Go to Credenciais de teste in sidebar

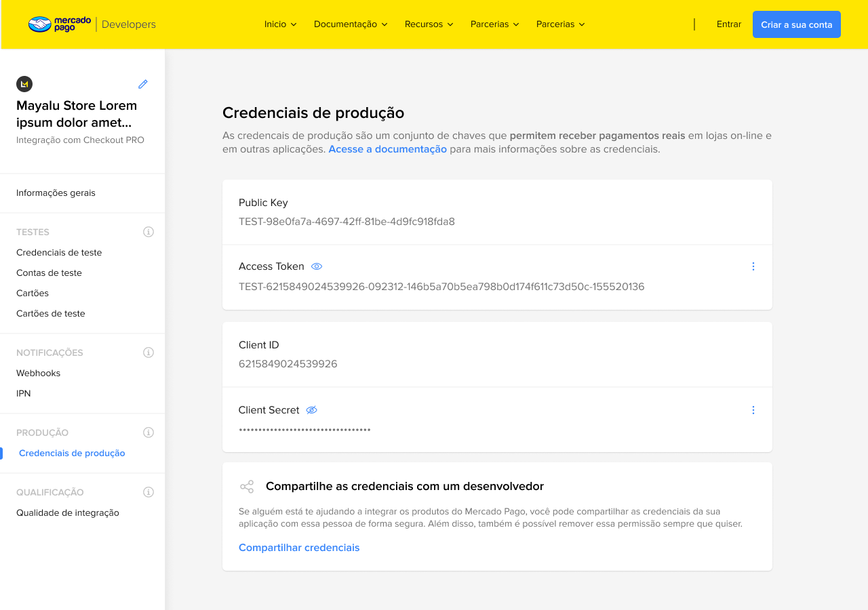tap(59, 252)
